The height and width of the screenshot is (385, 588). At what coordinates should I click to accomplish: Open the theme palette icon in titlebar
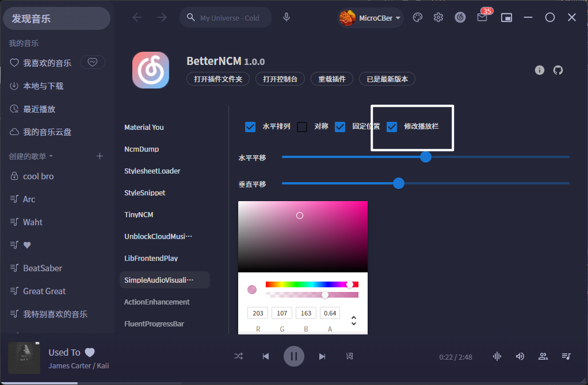tap(417, 17)
